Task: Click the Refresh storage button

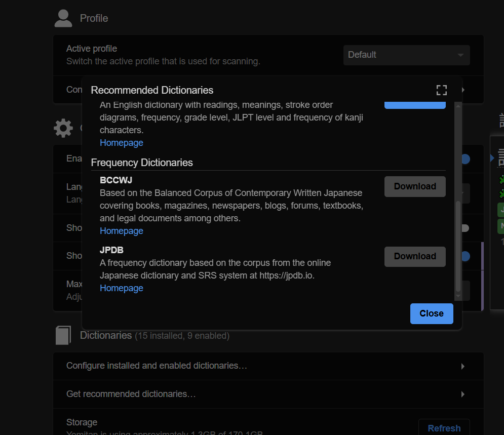Action: (444, 428)
